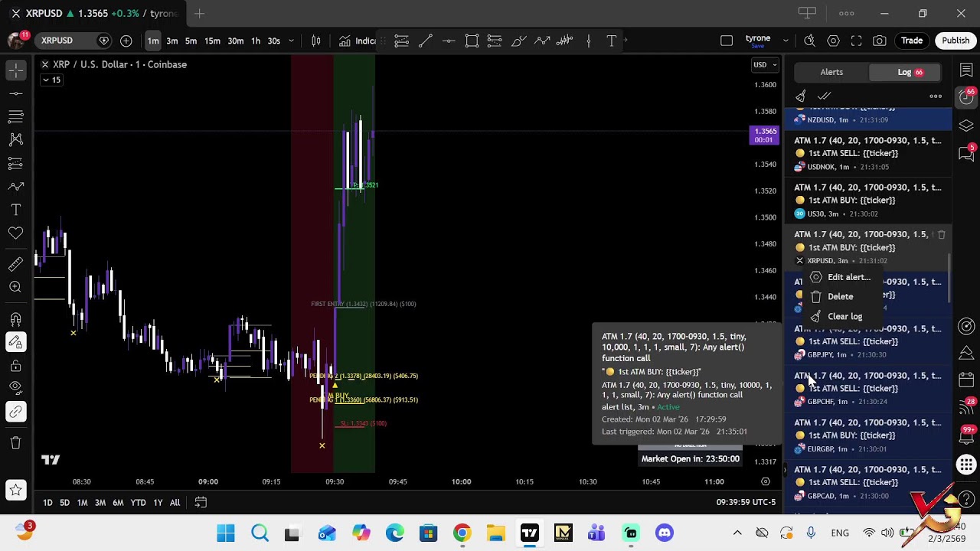Open the forecasting and measurement tools
This screenshot has width=980, height=551.
coord(15,163)
